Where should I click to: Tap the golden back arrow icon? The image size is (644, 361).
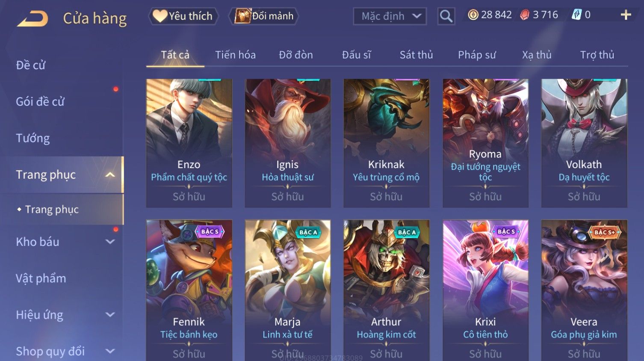[x=32, y=19]
